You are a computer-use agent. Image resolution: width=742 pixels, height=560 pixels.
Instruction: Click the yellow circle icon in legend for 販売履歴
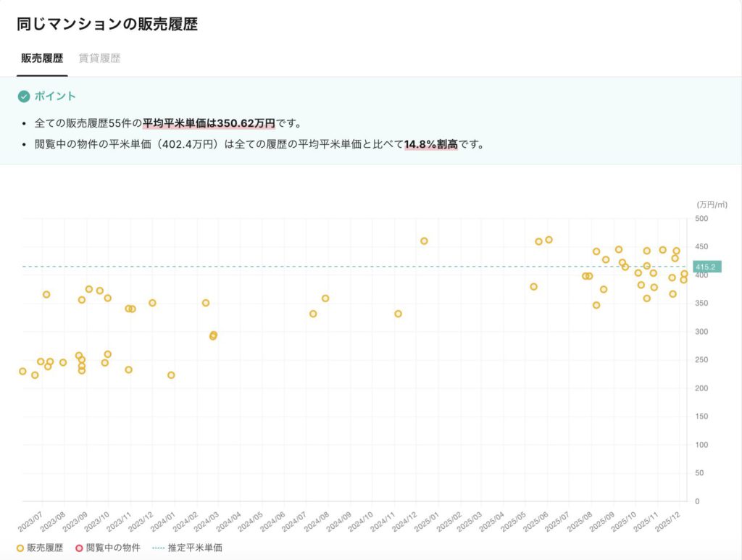point(20,548)
